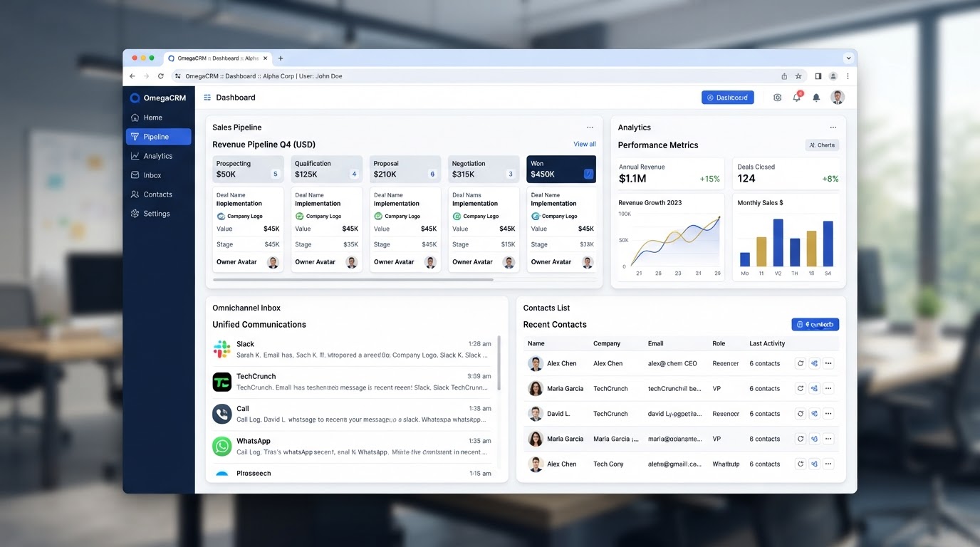Click the Name column header in contacts table
The height and width of the screenshot is (547, 980).
point(536,343)
